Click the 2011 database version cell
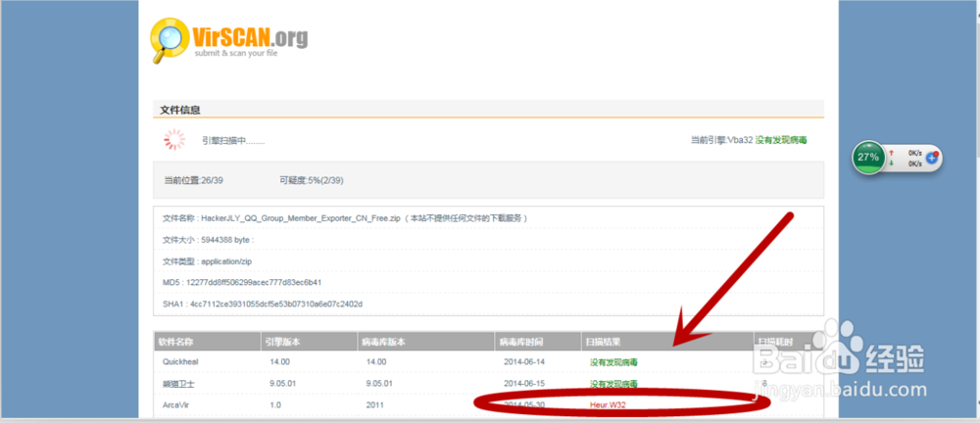The width and height of the screenshot is (980, 423). click(x=373, y=404)
